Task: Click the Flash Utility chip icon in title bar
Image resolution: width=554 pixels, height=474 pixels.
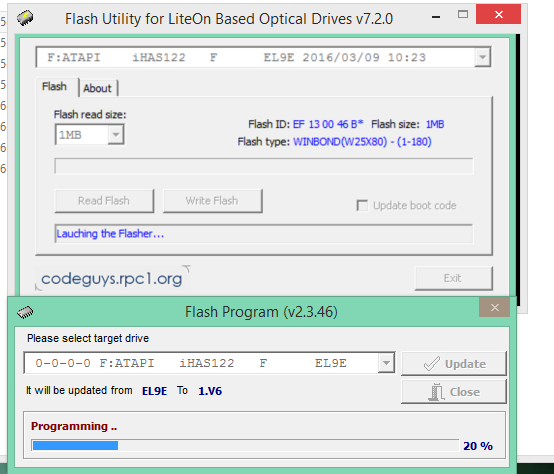Action: pyautogui.click(x=25, y=18)
